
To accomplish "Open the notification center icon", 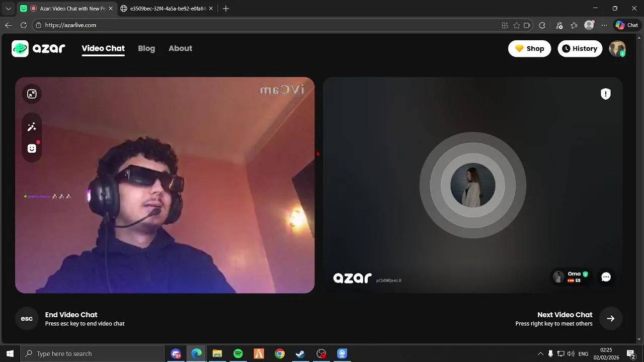I will point(631,353).
